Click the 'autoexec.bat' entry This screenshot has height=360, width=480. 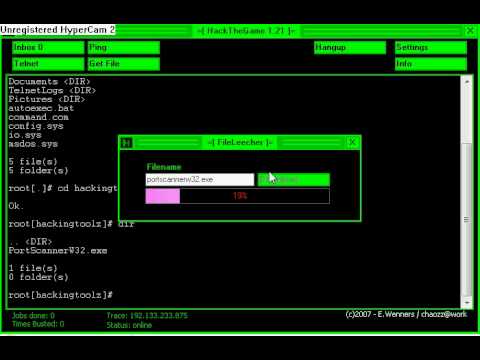click(41, 108)
